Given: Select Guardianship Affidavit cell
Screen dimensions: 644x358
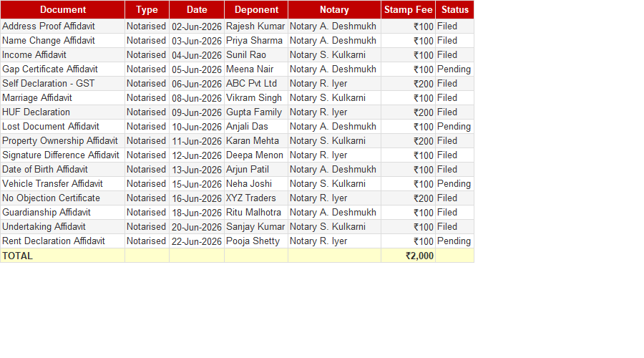Looking at the screenshot, I should coord(63,213).
